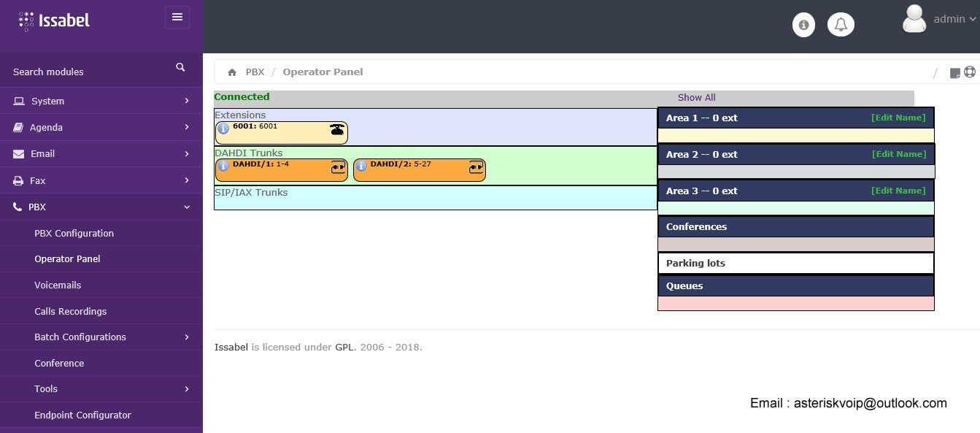Expand the Email menu chevron
Screen dimensions: 980x433
187,154
